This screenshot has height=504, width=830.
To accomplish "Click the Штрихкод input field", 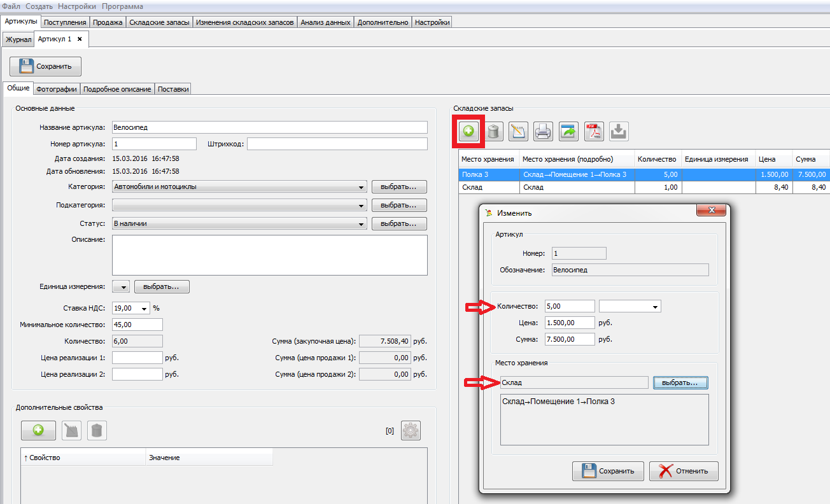I will coord(337,144).
